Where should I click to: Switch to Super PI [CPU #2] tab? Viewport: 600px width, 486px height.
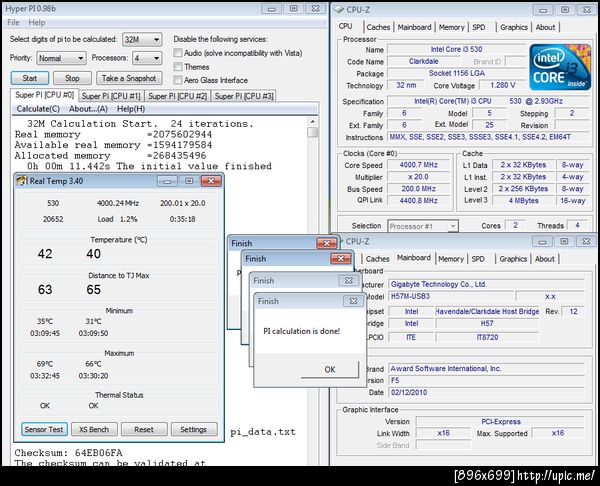178,96
